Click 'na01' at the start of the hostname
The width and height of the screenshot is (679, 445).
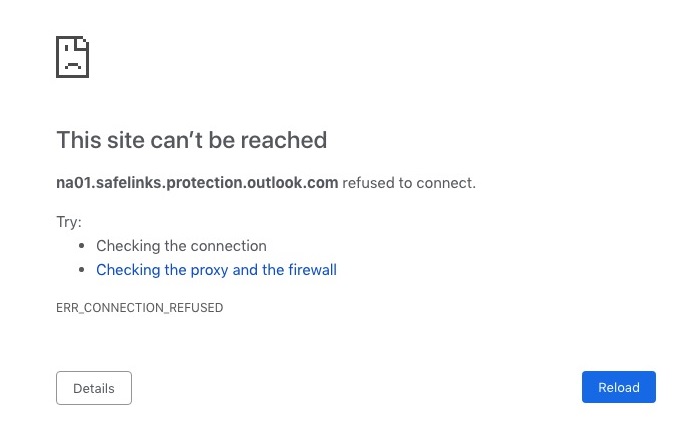pyautogui.click(x=74, y=183)
